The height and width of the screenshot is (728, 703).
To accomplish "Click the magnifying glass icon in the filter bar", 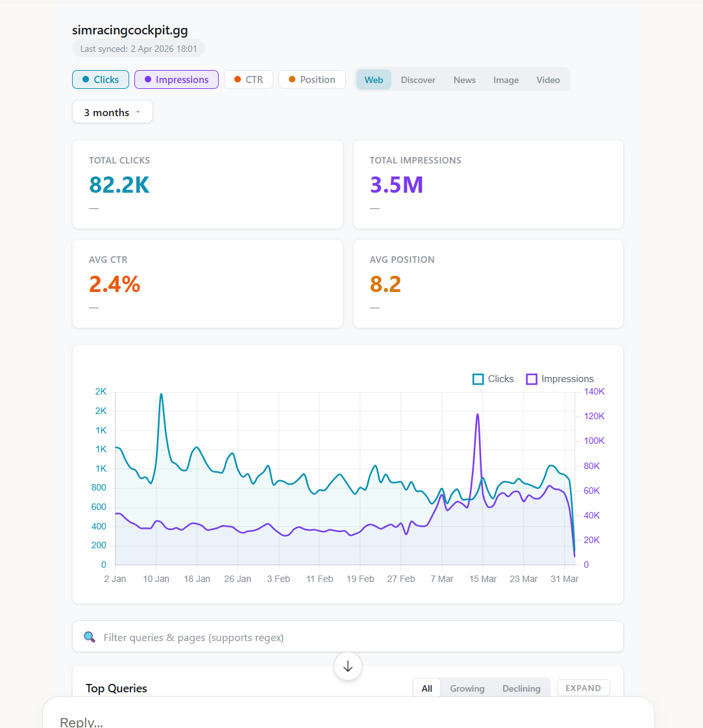I will 90,637.
